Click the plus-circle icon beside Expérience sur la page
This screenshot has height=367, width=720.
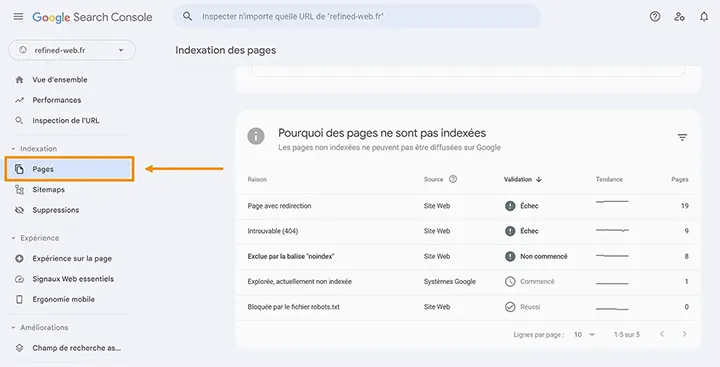point(19,259)
